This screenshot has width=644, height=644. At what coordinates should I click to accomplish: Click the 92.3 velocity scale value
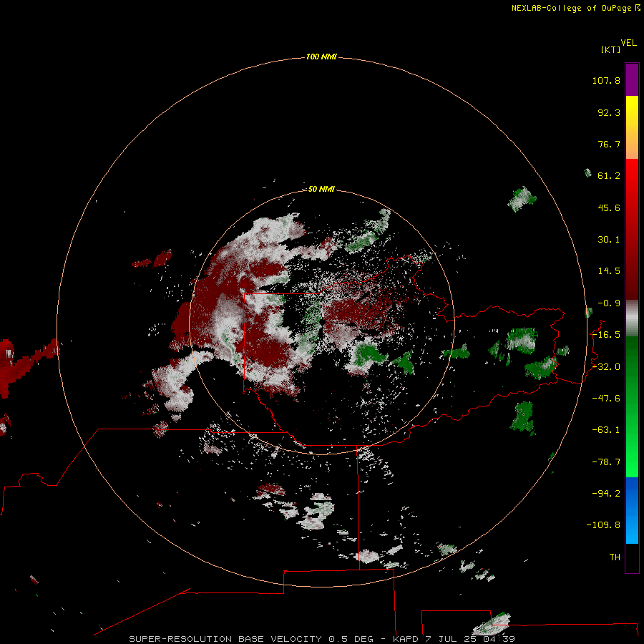609,112
